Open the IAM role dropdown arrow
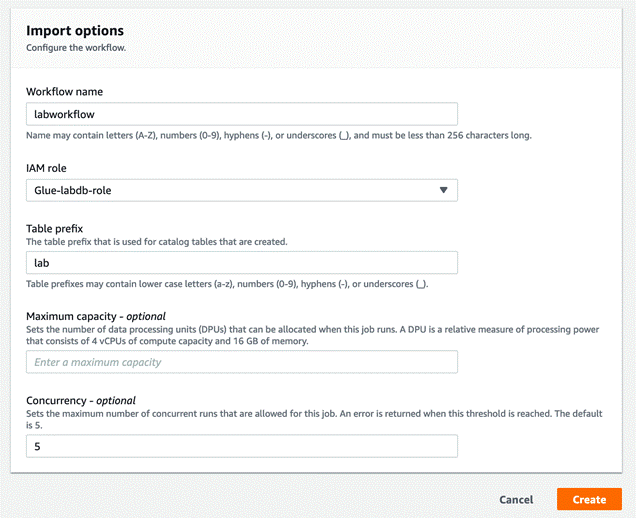 point(444,190)
